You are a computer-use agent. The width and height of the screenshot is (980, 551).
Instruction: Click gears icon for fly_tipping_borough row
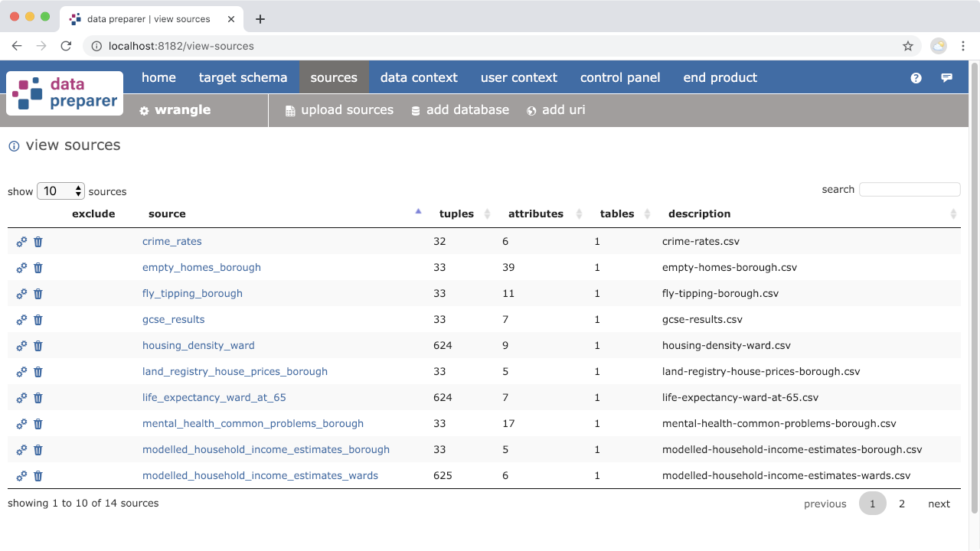21,294
